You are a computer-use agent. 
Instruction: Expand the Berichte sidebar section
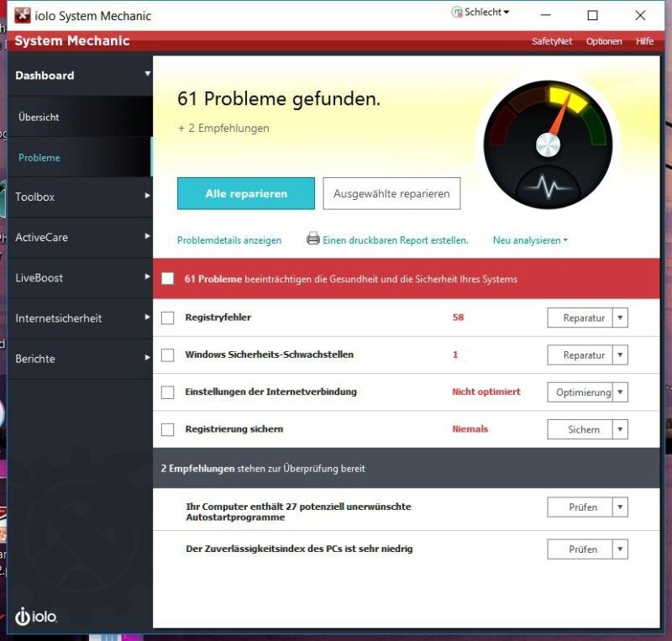pyautogui.click(x=148, y=357)
